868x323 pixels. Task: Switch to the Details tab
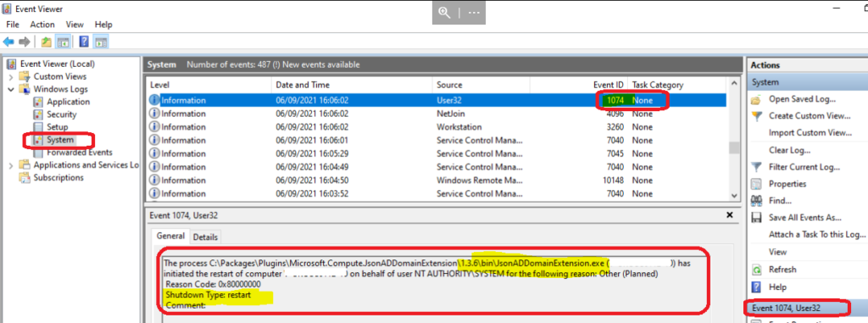point(205,237)
